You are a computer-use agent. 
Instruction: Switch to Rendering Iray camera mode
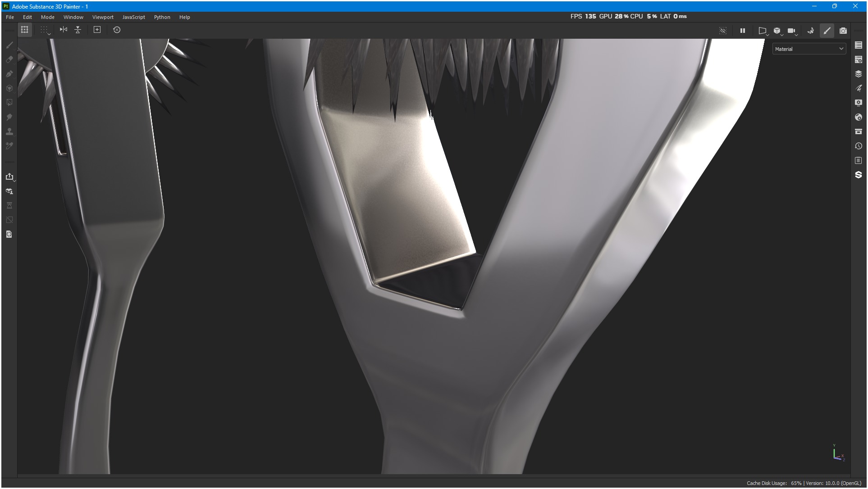point(843,31)
